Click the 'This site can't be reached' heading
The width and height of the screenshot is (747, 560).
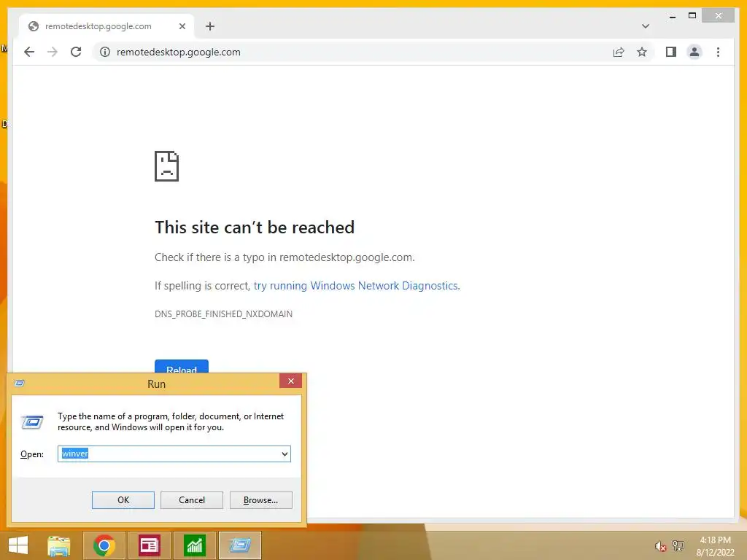tap(255, 227)
